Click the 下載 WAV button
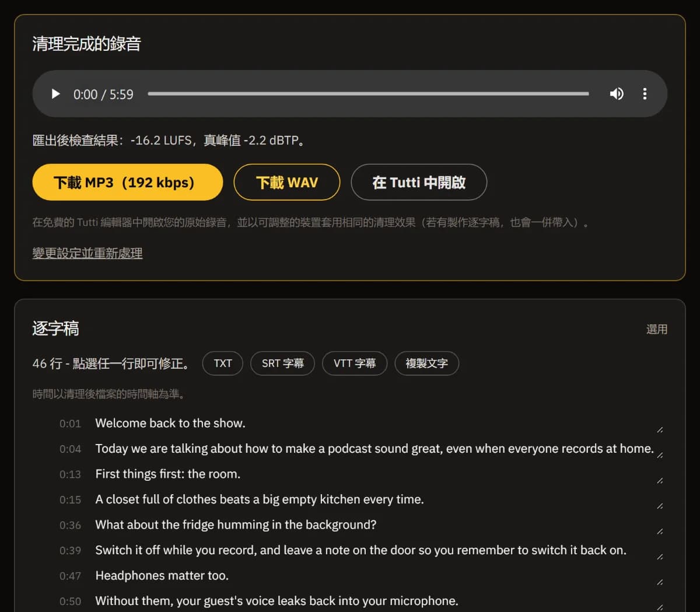This screenshot has height=612, width=700. click(x=287, y=182)
